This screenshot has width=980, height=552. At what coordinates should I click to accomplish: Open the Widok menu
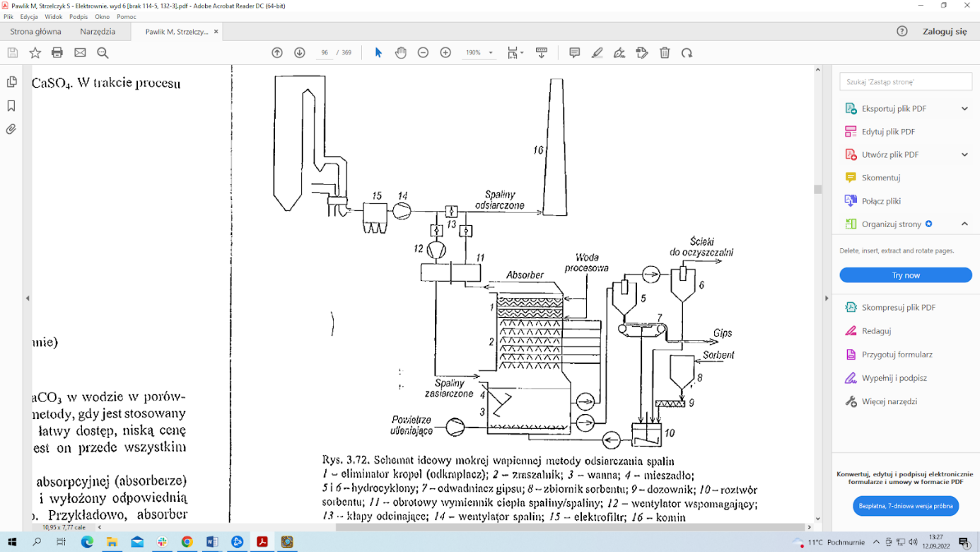(53, 16)
